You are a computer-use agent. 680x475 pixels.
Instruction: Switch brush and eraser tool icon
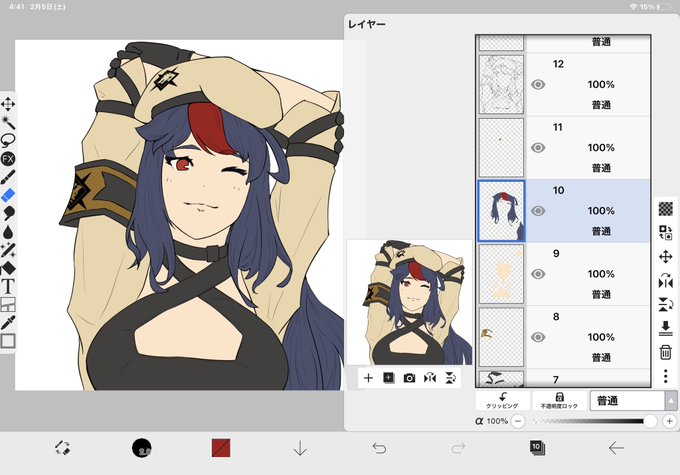[63, 448]
